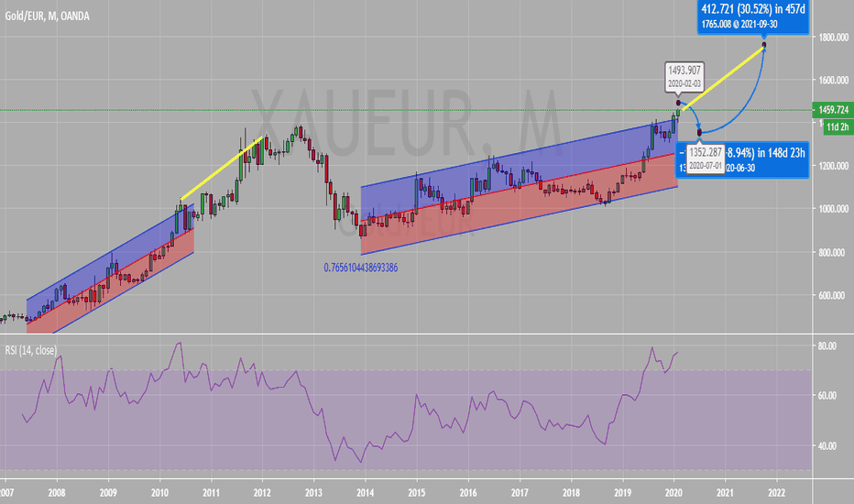Click the 2022 label on time axis
This screenshot has width=854, height=504.
tap(776, 493)
